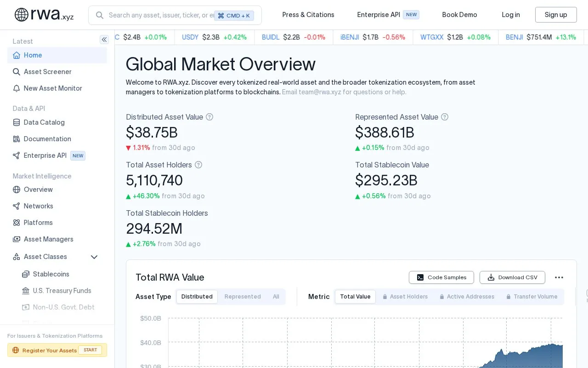The width and height of the screenshot is (588, 368).
Task: Click the USDY ticker in the price strip
Action: 190,37
